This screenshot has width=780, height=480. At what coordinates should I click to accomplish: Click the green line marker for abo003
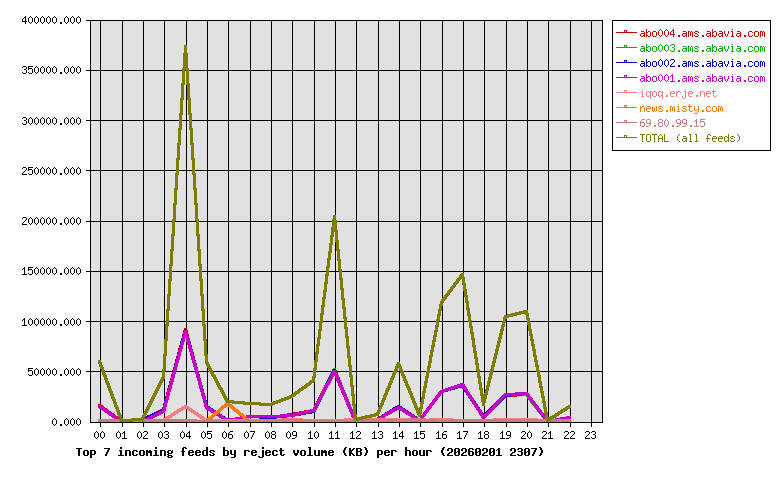(626, 48)
